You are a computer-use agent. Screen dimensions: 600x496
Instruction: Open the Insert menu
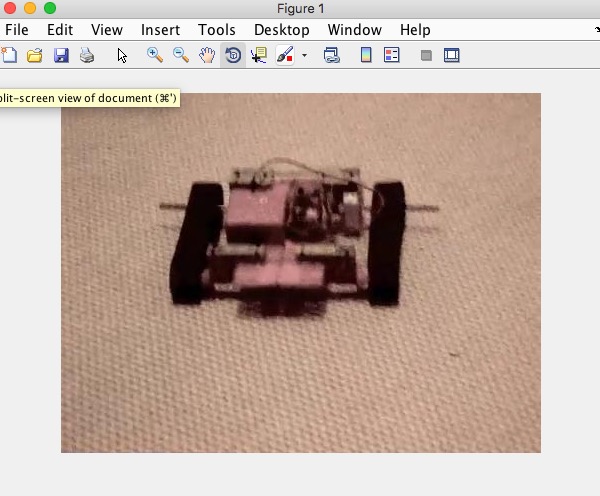(x=160, y=30)
